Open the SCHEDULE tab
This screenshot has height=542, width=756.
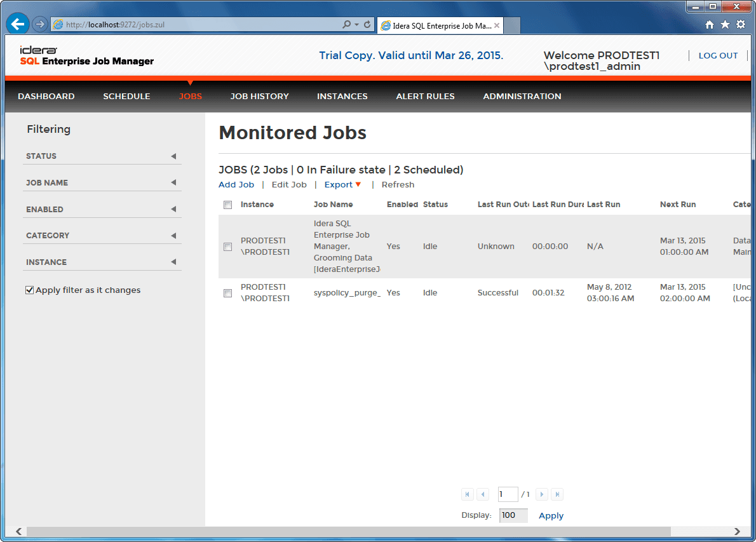point(126,97)
